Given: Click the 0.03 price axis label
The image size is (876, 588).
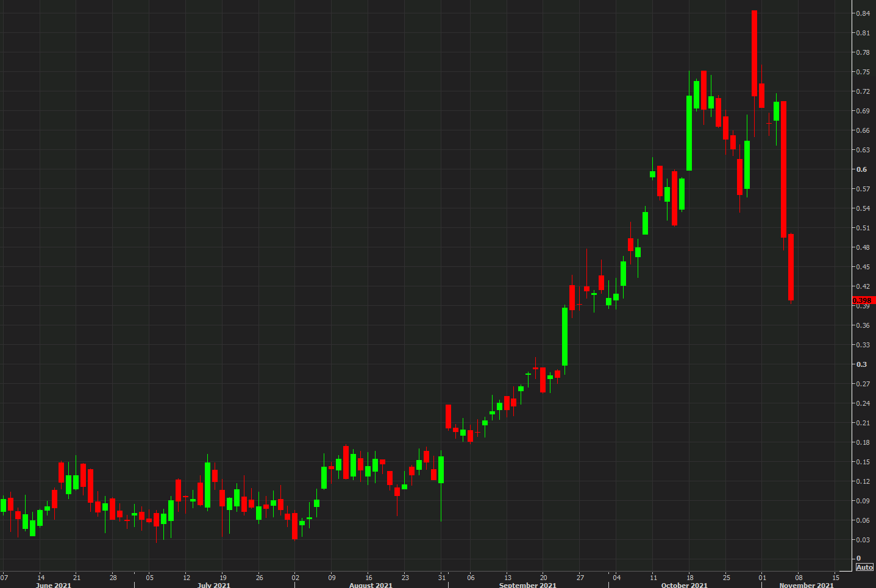Looking at the screenshot, I should pos(863,540).
